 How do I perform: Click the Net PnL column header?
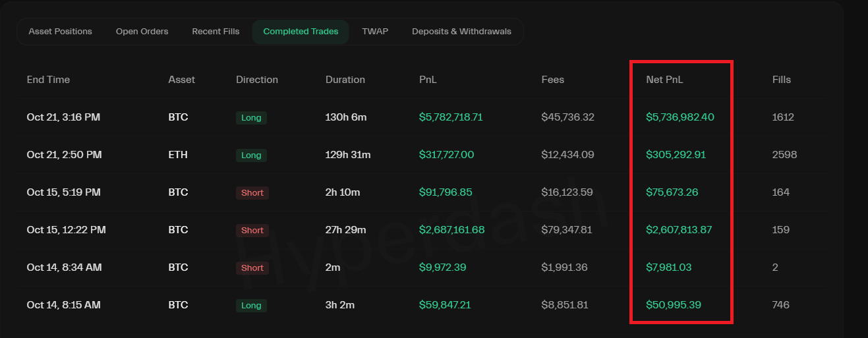(665, 80)
